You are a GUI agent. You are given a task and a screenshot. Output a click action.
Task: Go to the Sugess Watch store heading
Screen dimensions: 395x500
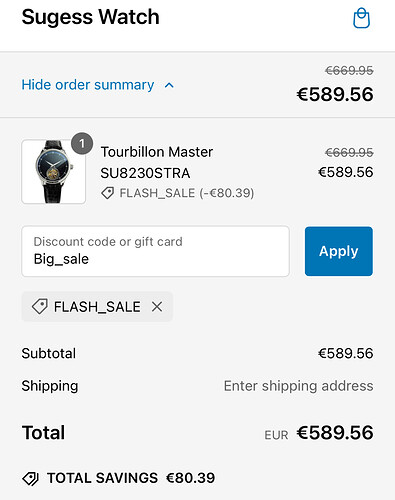[x=91, y=17]
